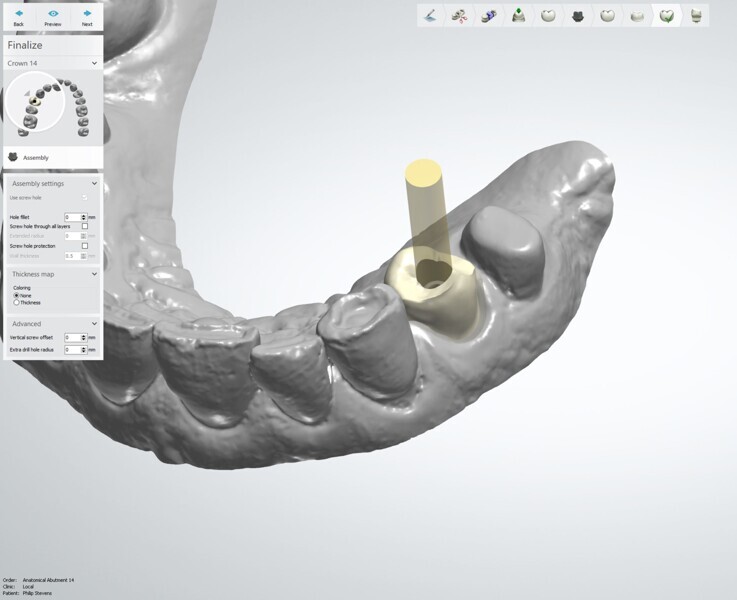
Task: Click the dark Assembly tooth icon
Action: point(13,157)
